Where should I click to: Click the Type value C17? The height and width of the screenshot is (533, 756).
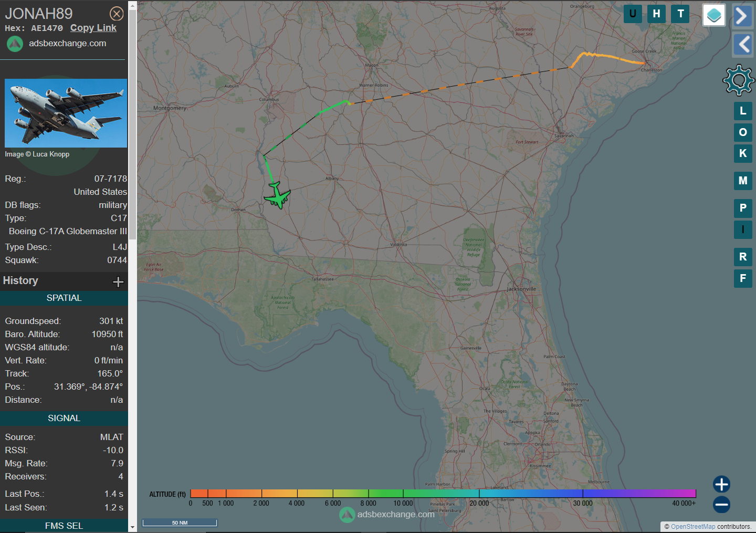tap(119, 218)
